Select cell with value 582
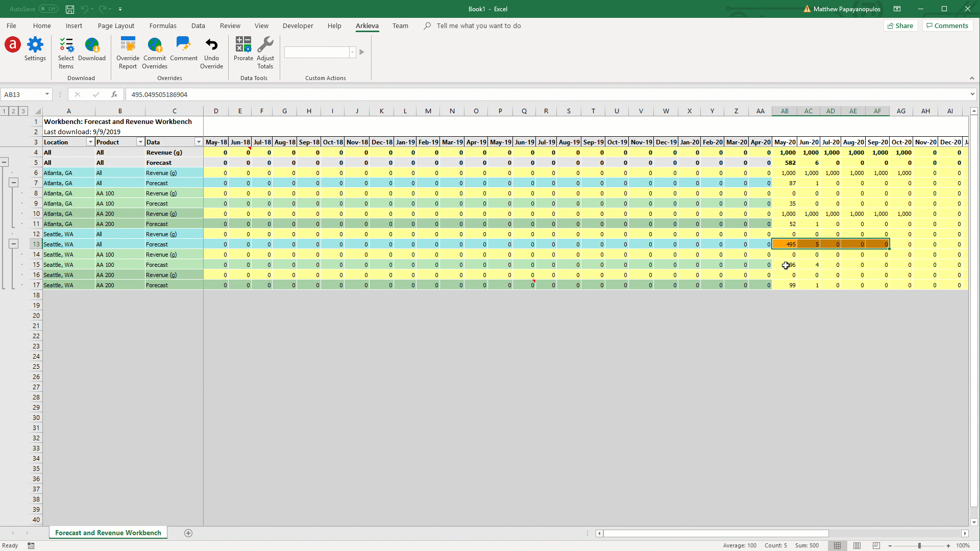 (x=785, y=163)
